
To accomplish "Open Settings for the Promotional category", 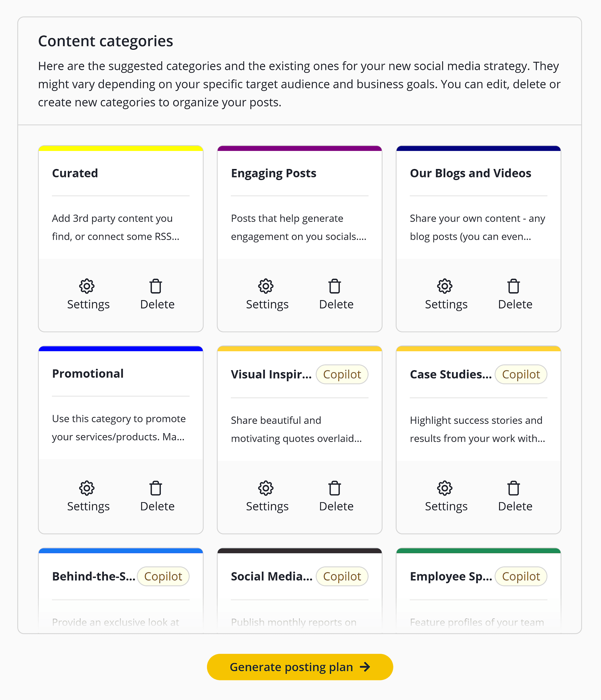I will coord(87,496).
